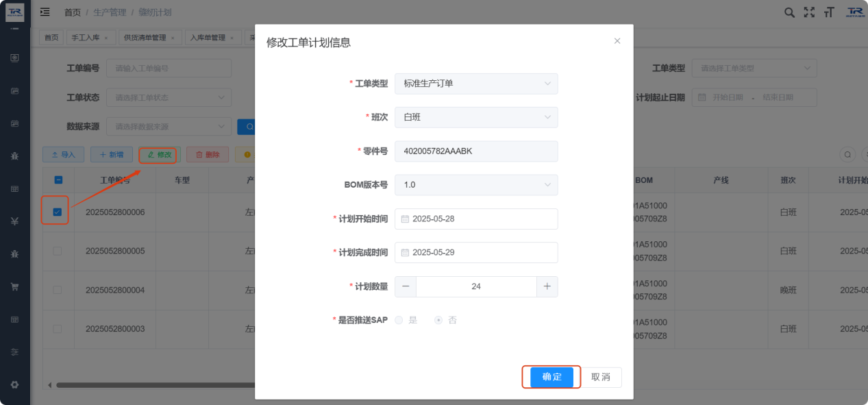The width and height of the screenshot is (868, 405).
Task: Click the TR avatar logo in the top-right corner
Action: tap(855, 12)
